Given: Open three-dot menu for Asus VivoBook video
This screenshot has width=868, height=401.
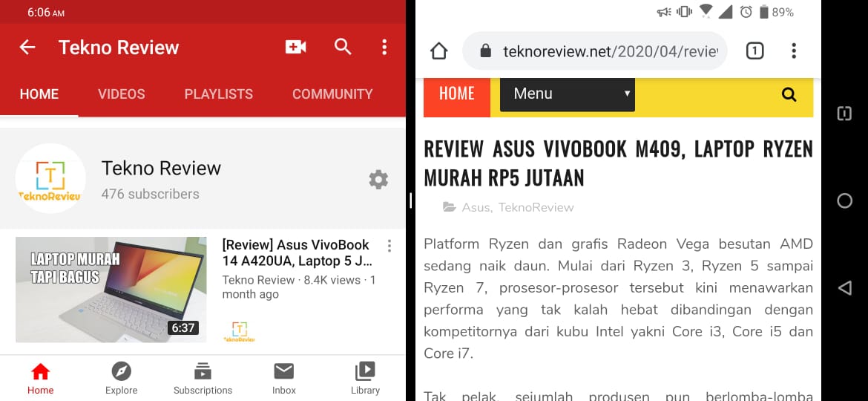Looking at the screenshot, I should pos(389,245).
